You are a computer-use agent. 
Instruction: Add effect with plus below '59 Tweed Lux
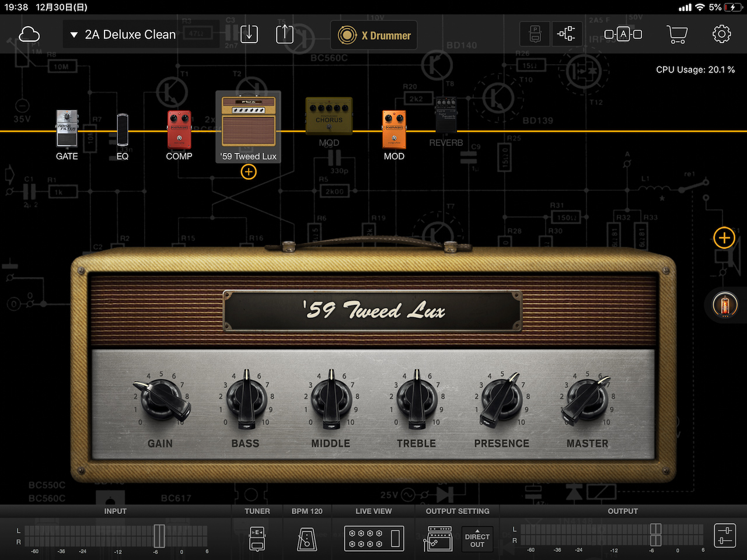(x=249, y=171)
